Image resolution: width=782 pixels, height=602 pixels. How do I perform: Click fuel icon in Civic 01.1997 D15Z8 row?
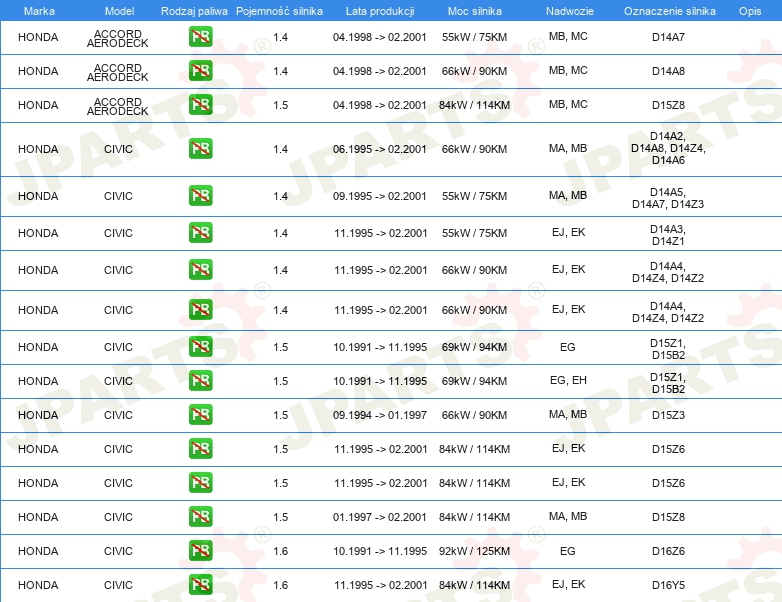[200, 517]
